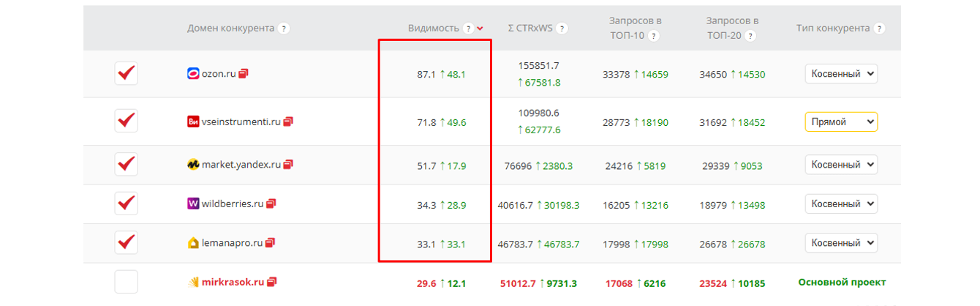980x306 pixels.
Task: Click the ozon.ru favicon
Action: tap(193, 74)
